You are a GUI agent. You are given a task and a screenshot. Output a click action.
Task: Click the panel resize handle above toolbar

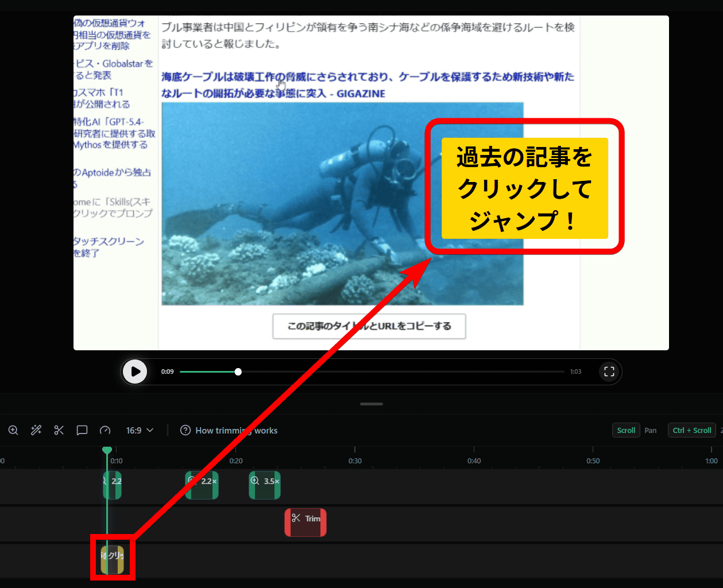pyautogui.click(x=372, y=404)
